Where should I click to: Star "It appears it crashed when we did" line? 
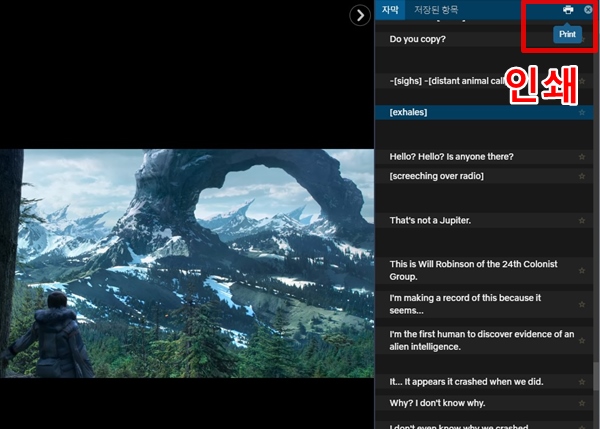(582, 382)
